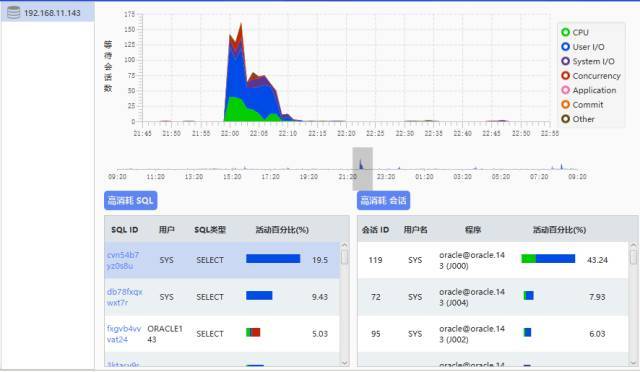Select the database icon beside 192.168.11.143
Image resolution: width=640 pixels, height=372 pixels.
click(13, 13)
